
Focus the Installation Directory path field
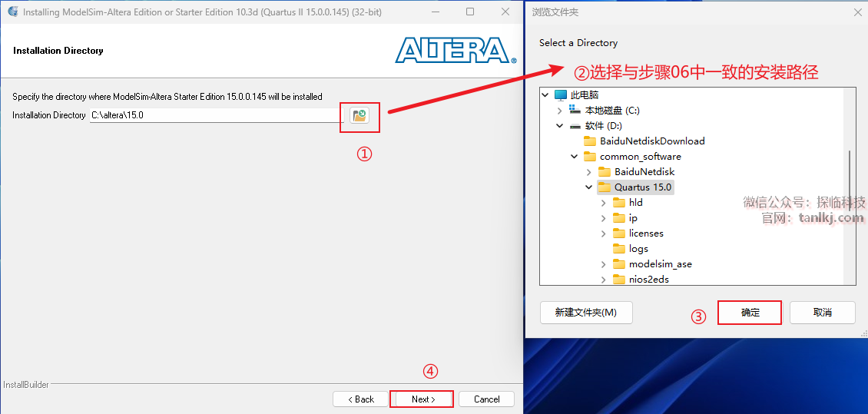tap(217, 115)
